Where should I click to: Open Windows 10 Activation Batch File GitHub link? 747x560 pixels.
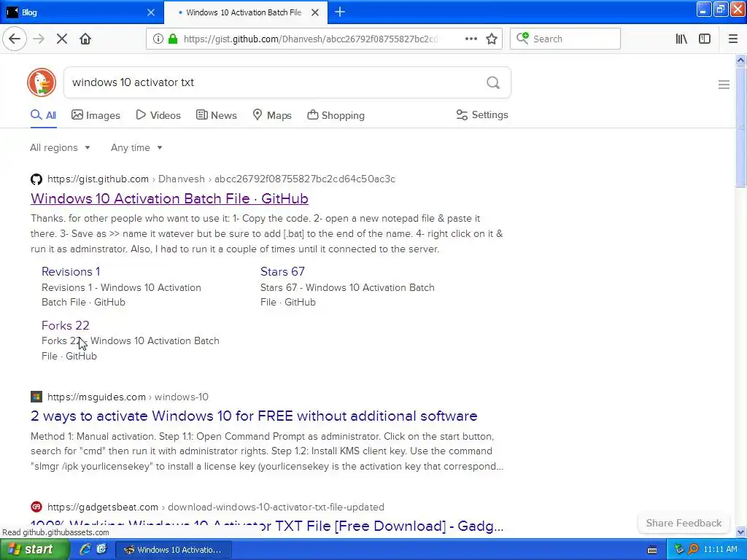coord(169,198)
